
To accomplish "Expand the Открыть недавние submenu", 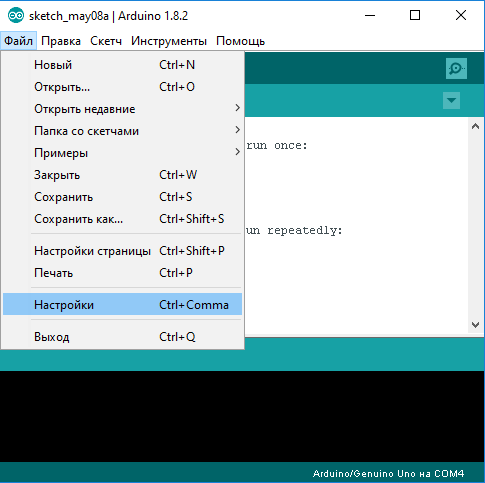I will coord(122,109).
